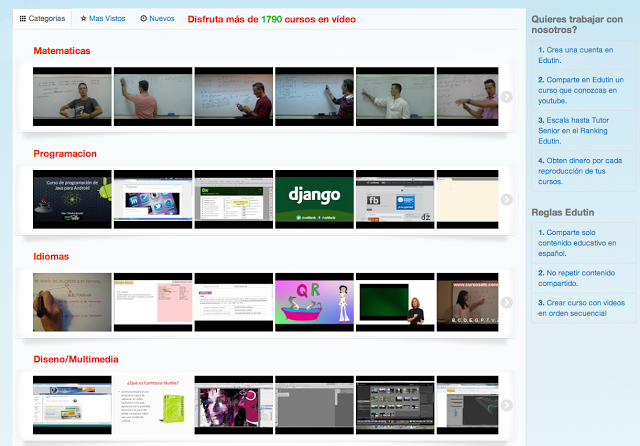Advance the Programacion carousel with the arrow

pyautogui.click(x=506, y=200)
